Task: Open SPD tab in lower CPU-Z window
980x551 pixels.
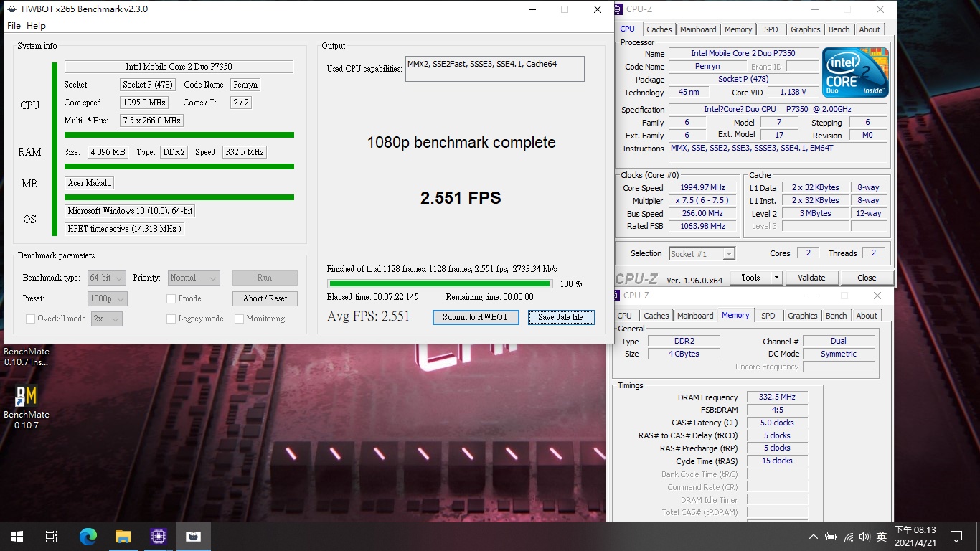Action: pos(768,316)
